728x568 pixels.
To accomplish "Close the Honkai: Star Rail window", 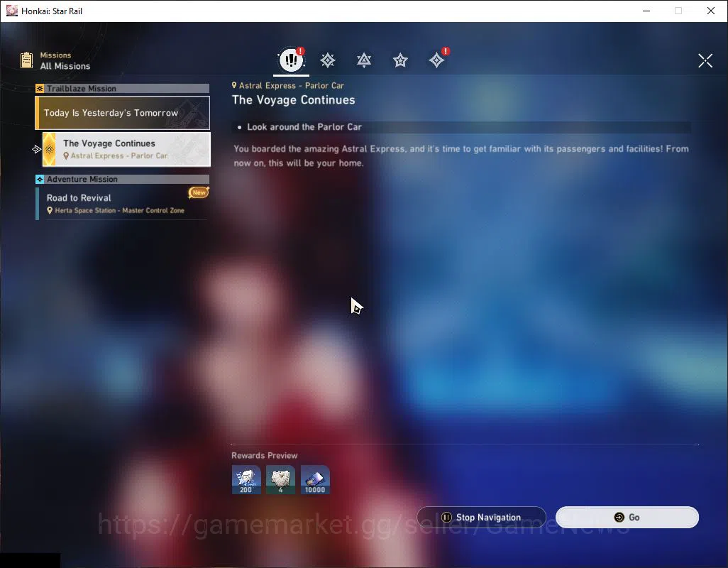I will pos(711,11).
